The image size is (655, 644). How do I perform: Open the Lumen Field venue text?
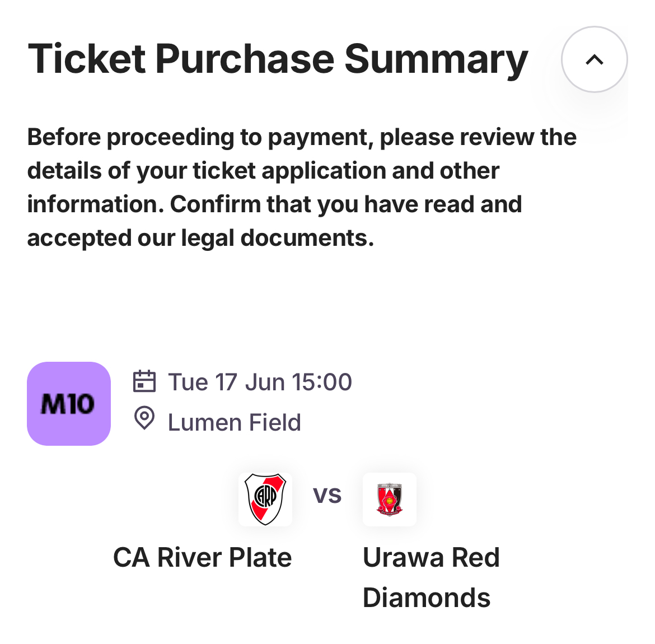(234, 423)
